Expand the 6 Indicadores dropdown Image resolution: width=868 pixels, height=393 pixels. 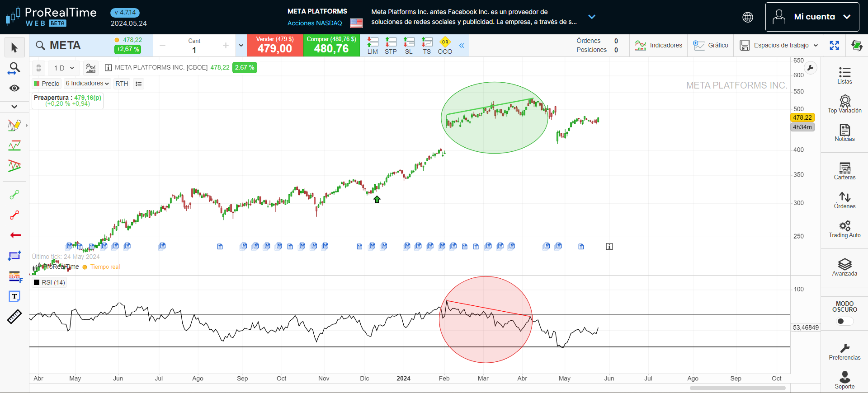87,84
